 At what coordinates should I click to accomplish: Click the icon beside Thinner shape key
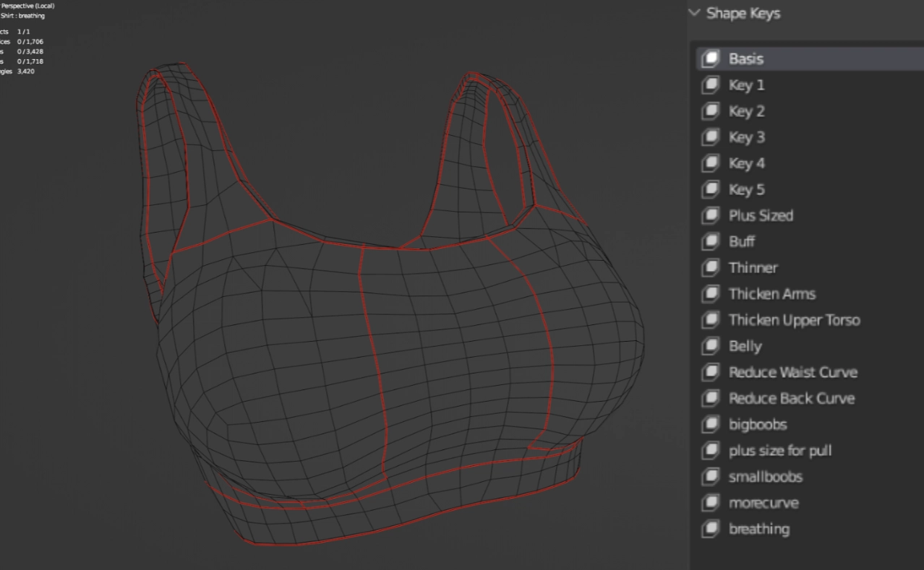pos(711,267)
